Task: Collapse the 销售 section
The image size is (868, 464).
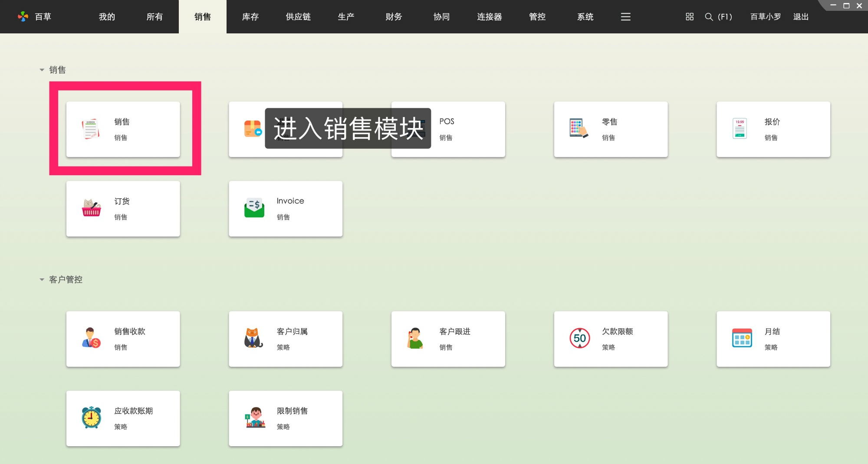Action: (x=42, y=69)
